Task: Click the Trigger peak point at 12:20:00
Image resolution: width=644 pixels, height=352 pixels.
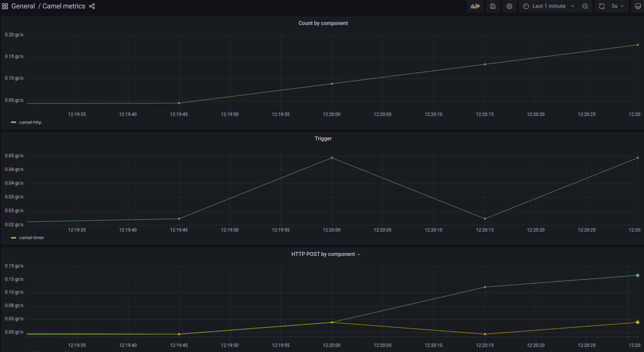Action: point(332,158)
